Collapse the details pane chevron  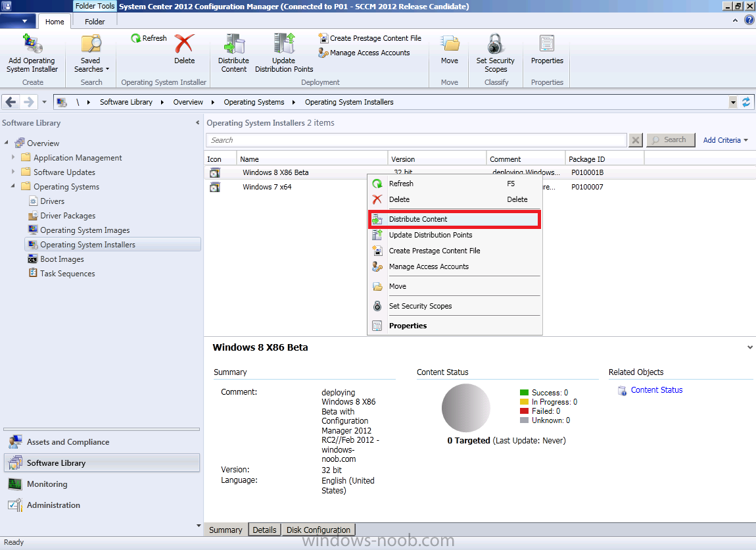(x=749, y=347)
